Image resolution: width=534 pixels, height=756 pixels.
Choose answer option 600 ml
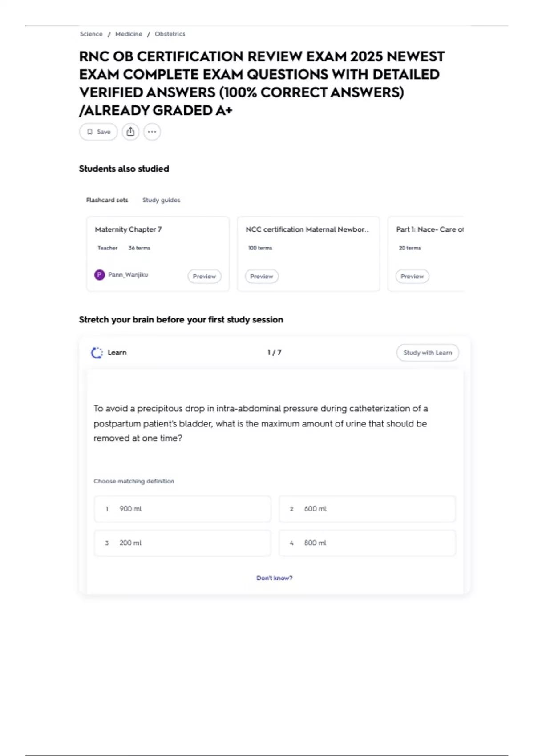(x=367, y=509)
